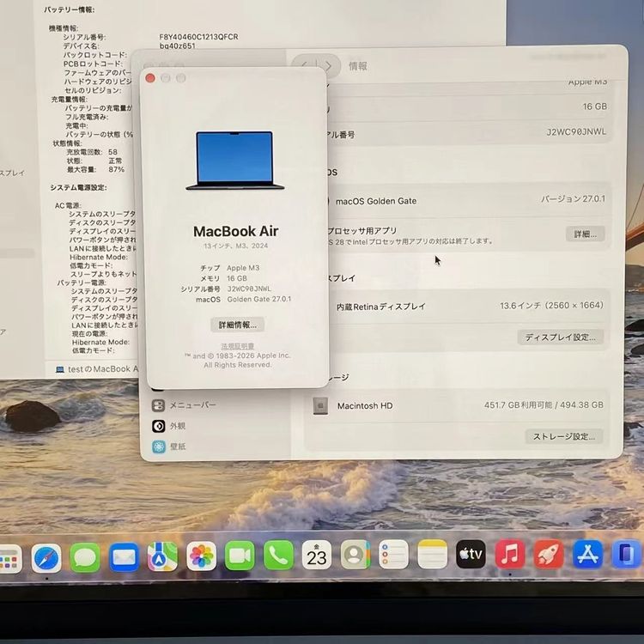This screenshot has height=644, width=644.
Task: Launch Photos from the Dock
Action: tap(201, 556)
